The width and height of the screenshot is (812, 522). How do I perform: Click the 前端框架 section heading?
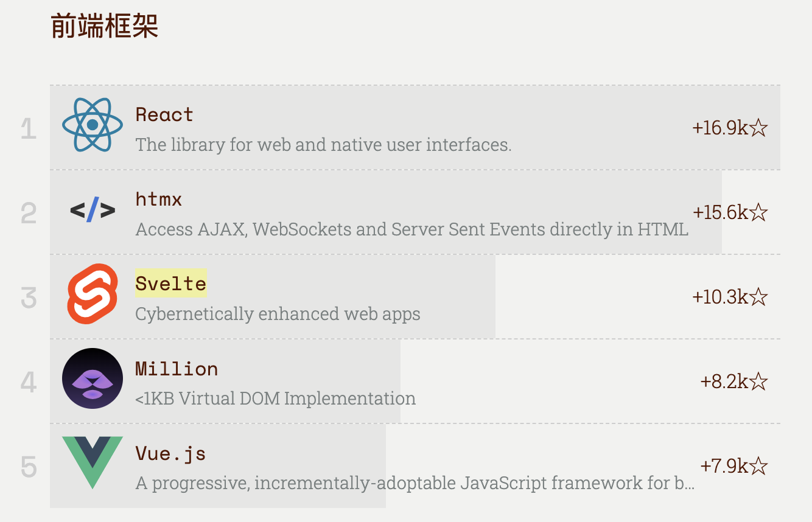[x=105, y=27]
